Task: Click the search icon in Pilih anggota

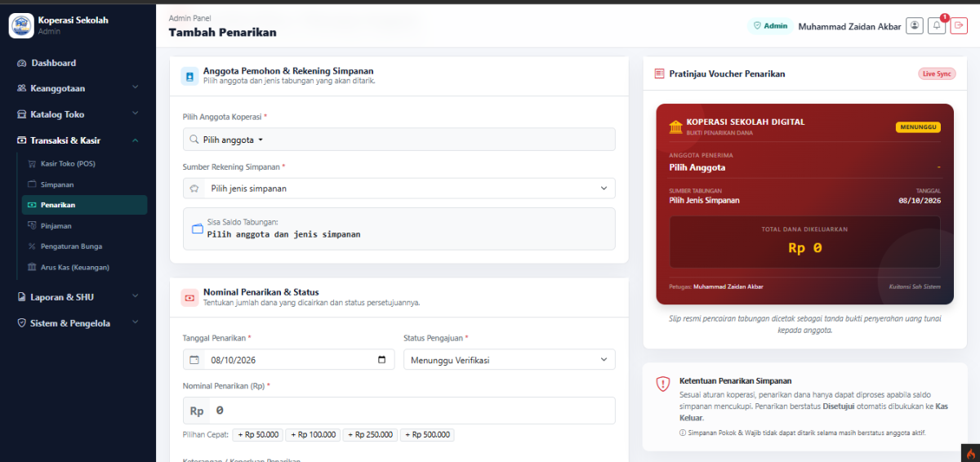Action: click(194, 140)
